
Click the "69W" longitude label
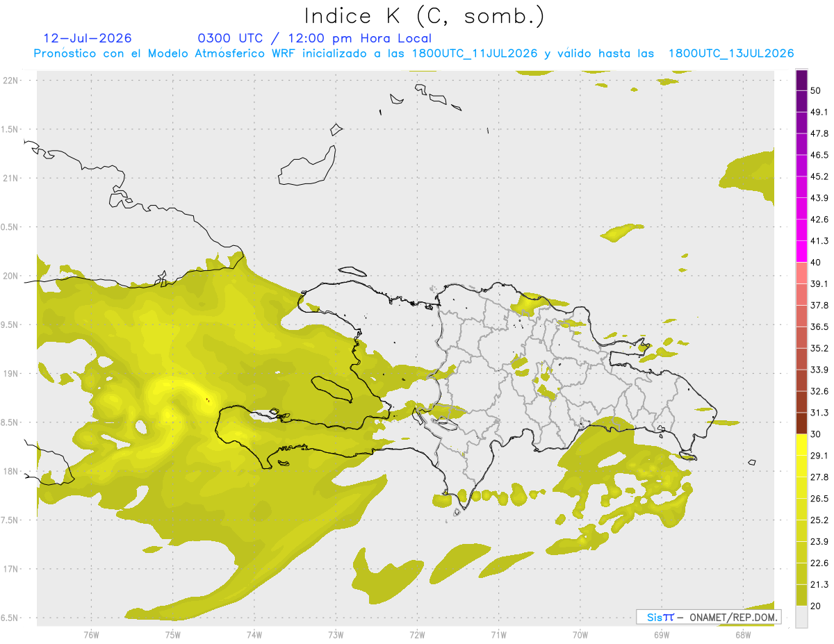click(661, 635)
